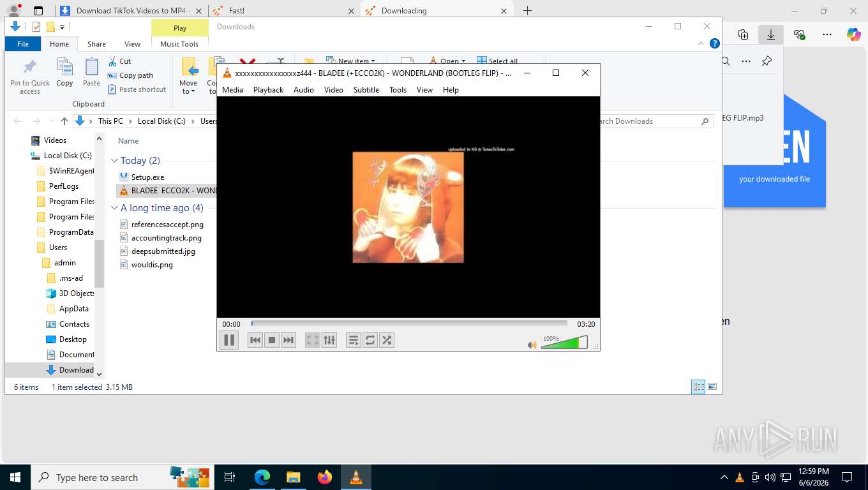Select the Videos folder in tree
Screen dimensions: 868x490
55,140
